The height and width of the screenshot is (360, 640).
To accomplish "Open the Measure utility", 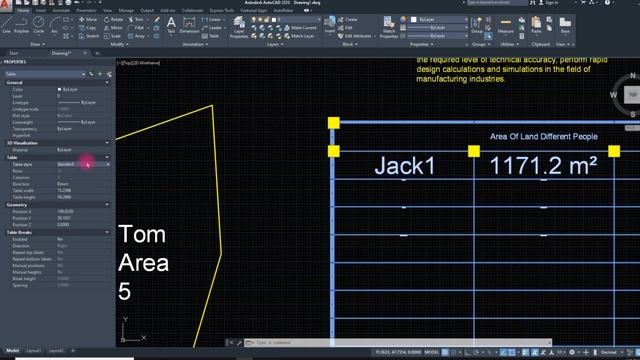I will click(505, 25).
